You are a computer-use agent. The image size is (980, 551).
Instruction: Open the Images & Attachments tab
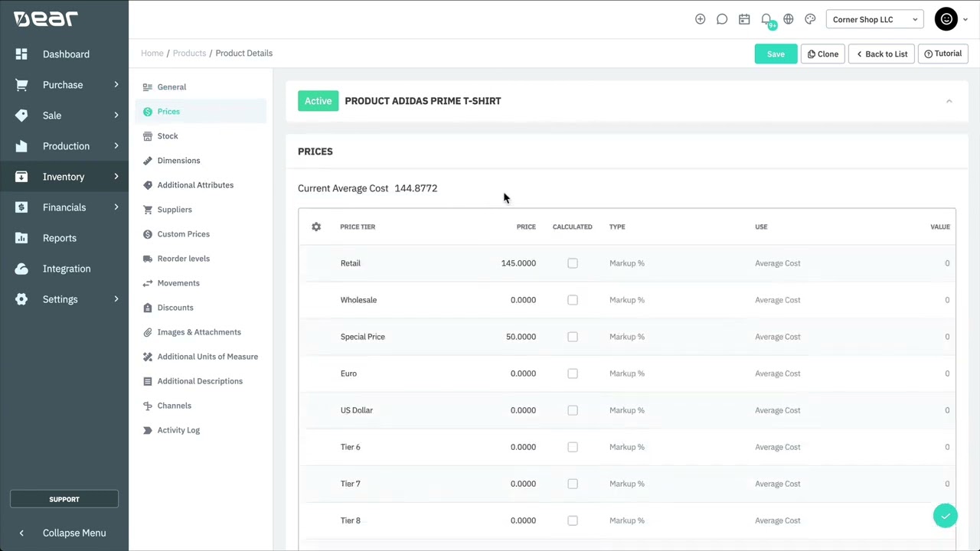click(201, 332)
